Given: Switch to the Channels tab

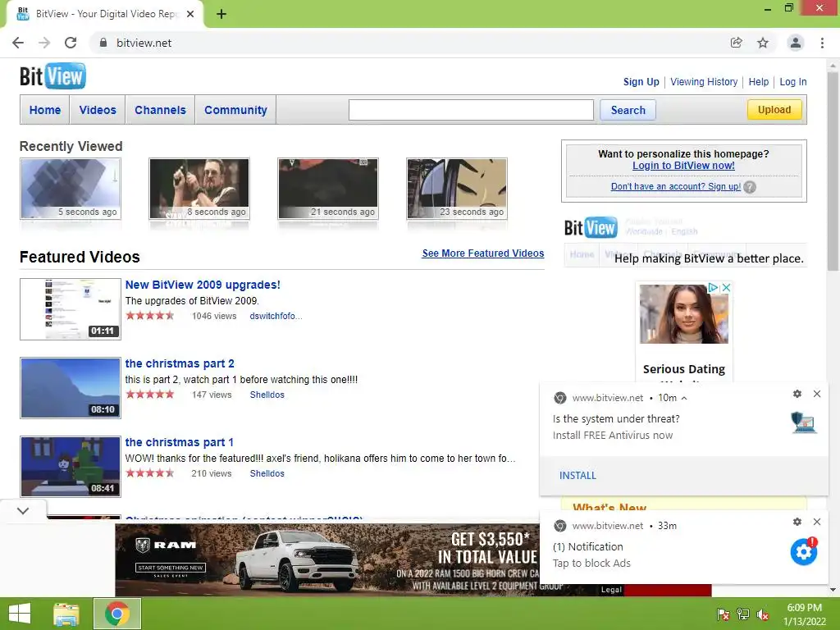Looking at the screenshot, I should 160,110.
